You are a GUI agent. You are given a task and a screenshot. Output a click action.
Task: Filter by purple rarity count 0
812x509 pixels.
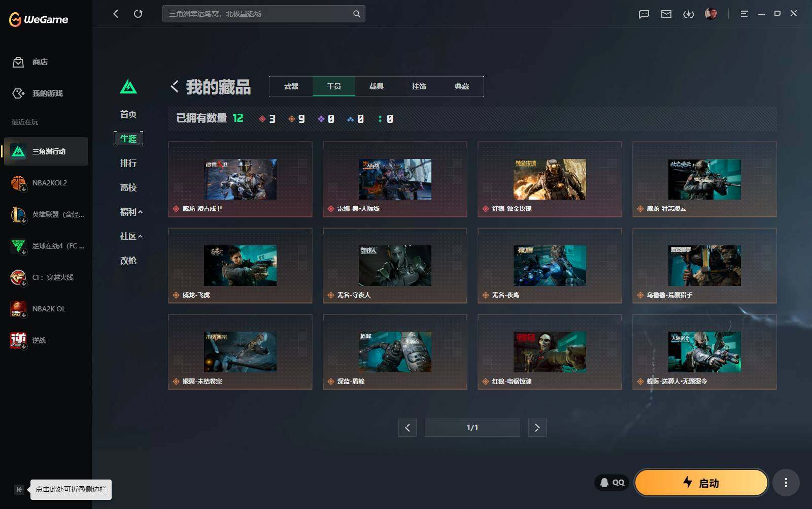pos(326,119)
